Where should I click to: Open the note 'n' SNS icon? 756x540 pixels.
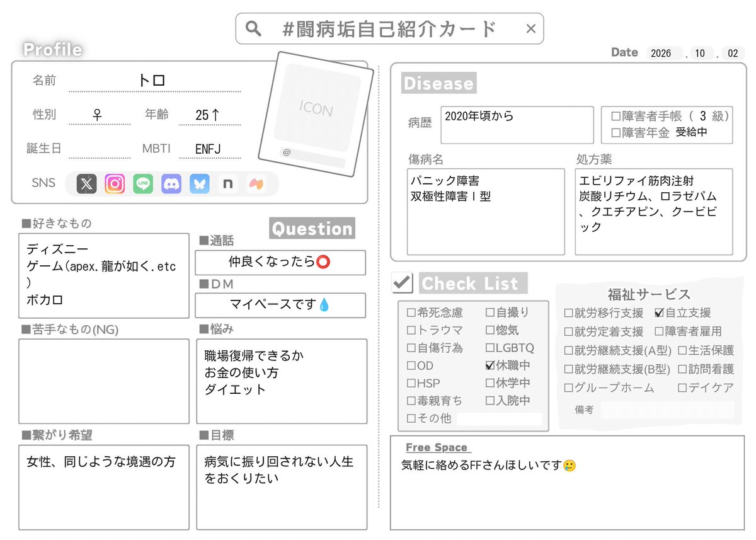227,183
